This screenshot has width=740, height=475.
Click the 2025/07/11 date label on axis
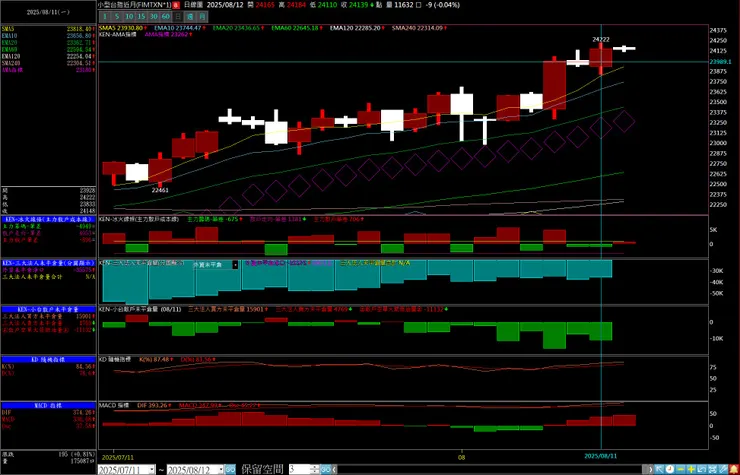118,457
